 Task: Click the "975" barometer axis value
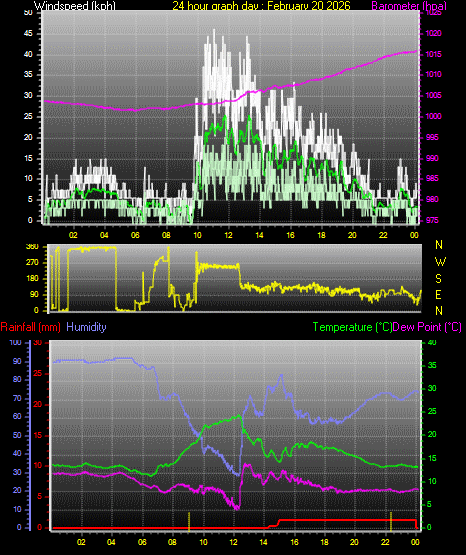point(432,220)
